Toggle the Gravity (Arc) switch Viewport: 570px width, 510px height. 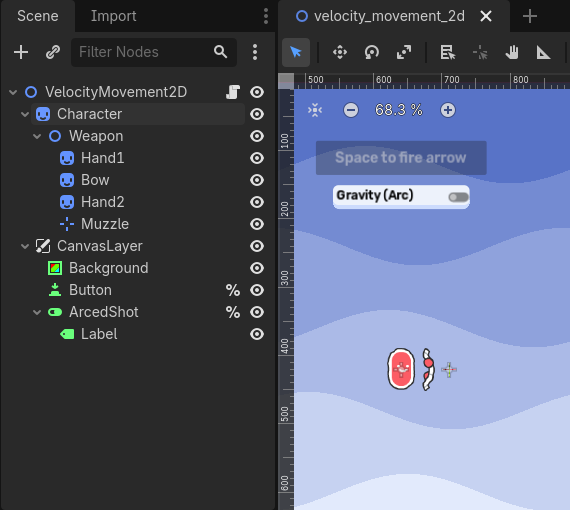pyautogui.click(x=458, y=197)
